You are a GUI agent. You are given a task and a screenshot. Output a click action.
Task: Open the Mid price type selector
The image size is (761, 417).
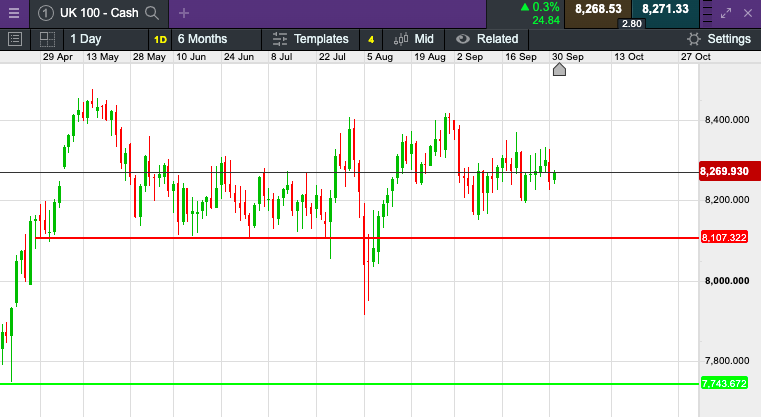(414, 39)
